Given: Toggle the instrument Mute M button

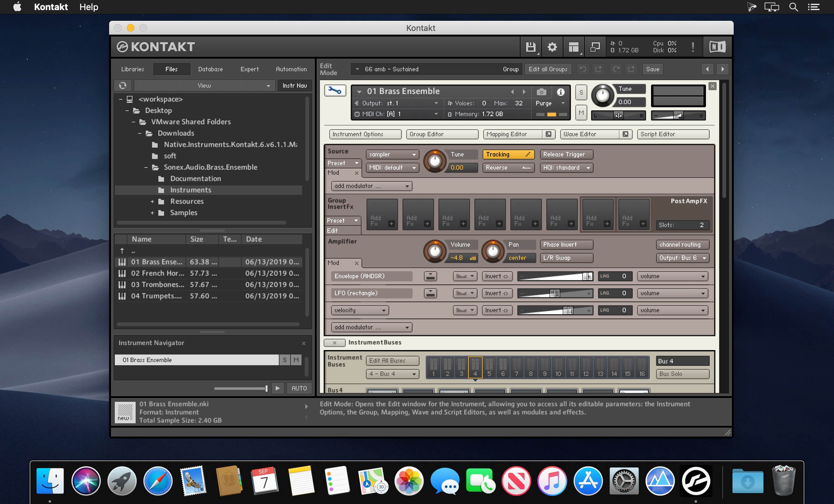Looking at the screenshot, I should point(581,112).
